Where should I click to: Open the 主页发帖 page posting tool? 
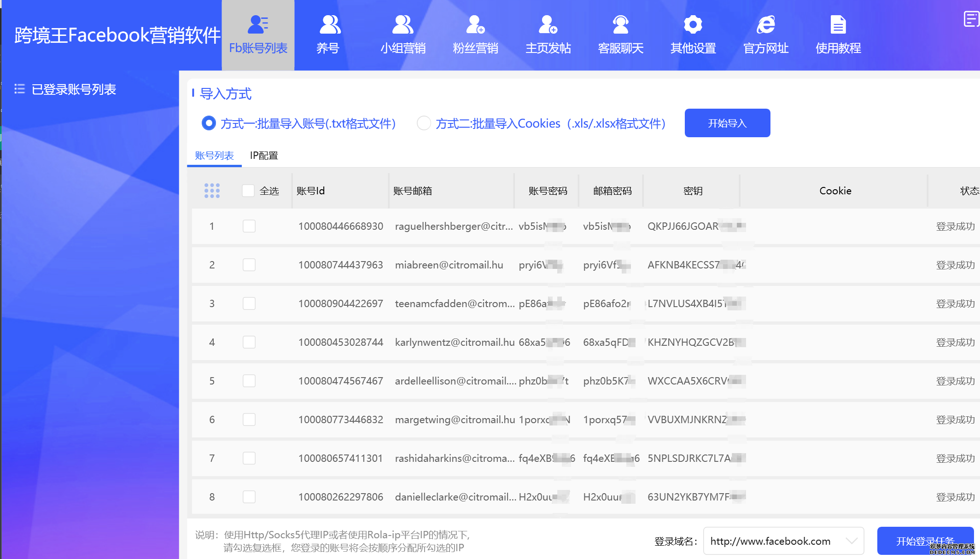point(548,35)
